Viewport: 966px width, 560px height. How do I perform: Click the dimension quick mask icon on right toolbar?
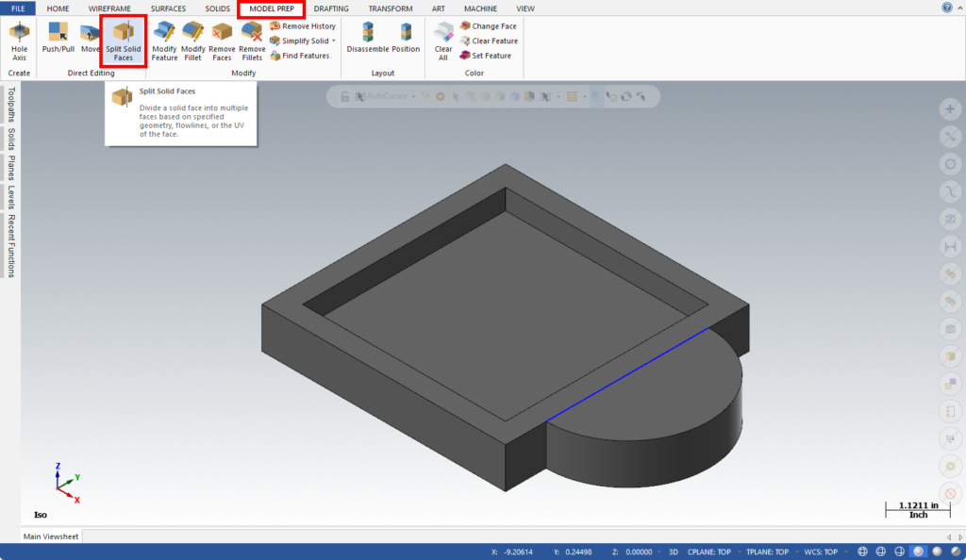click(x=951, y=246)
